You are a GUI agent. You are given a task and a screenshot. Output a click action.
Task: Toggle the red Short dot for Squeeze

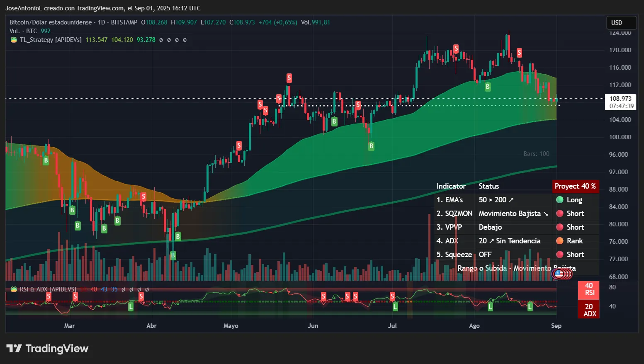[x=559, y=255]
